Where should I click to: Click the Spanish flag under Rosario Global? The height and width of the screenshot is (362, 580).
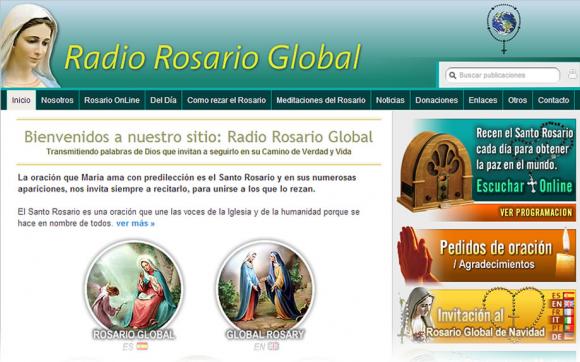(x=142, y=346)
